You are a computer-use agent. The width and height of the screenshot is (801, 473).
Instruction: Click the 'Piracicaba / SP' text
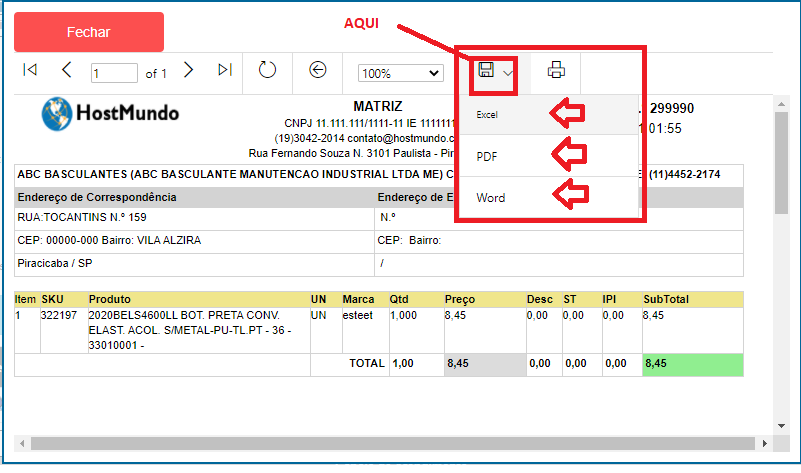(55, 263)
